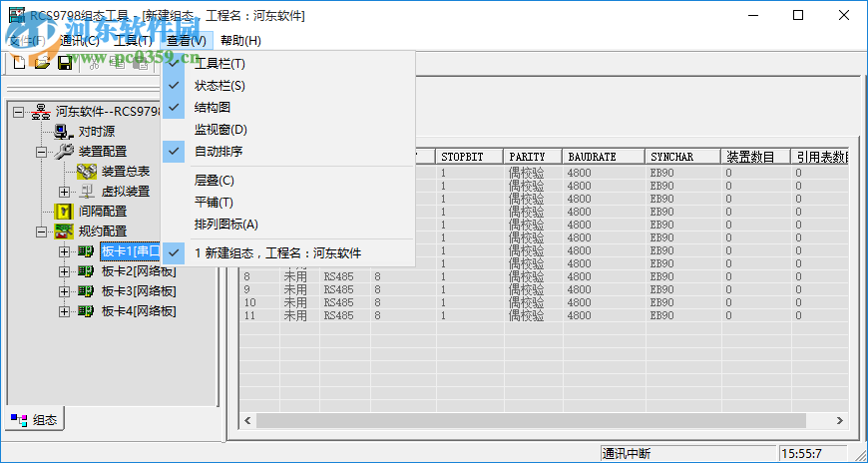Choose 层叠(C) window arrangement
Image resolution: width=868 pixels, height=463 pixels.
point(288,181)
